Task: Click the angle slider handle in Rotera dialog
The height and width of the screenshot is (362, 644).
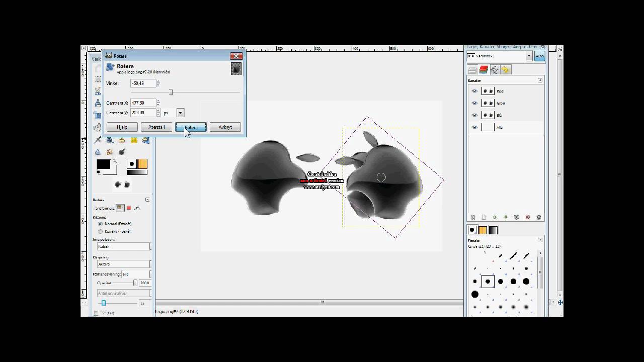Action: [171, 92]
